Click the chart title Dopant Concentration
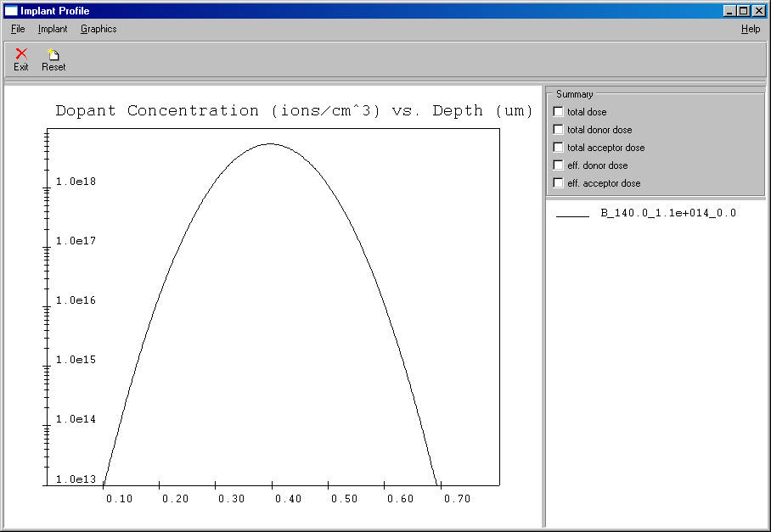Screen dimensions: 771x532 click(294, 110)
